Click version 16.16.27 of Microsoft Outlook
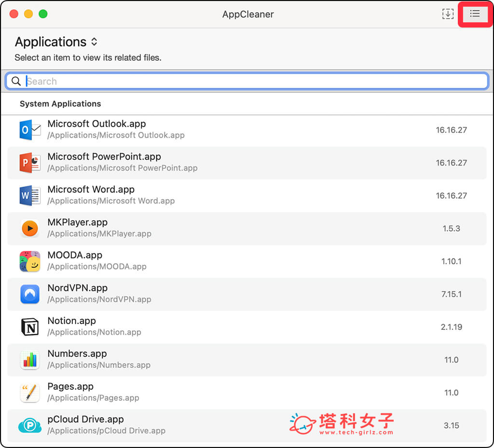The width and height of the screenshot is (494, 448). point(451,130)
